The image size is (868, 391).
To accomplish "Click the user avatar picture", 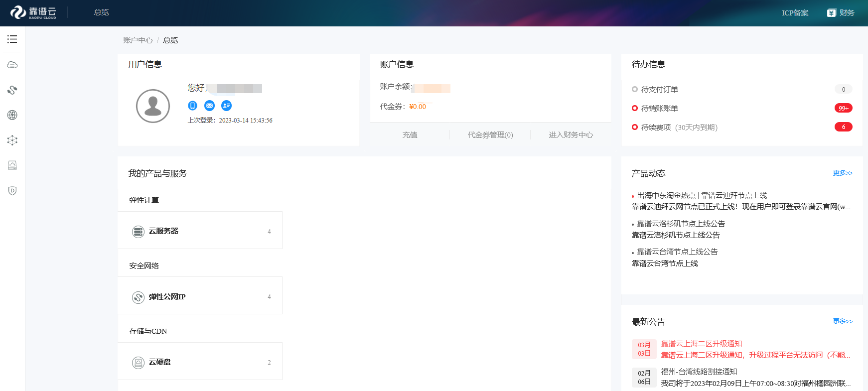I will pyautogui.click(x=153, y=106).
